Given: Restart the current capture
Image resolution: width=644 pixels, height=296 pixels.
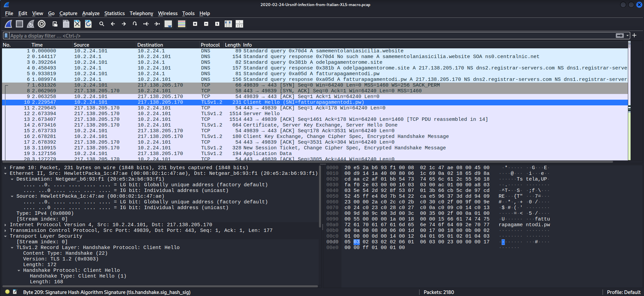Looking at the screenshot, I should 31,24.
